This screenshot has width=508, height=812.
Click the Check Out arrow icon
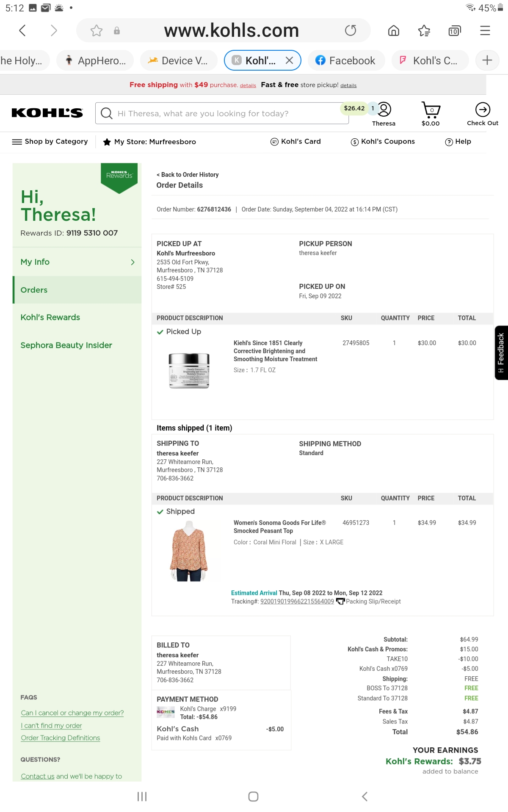483,110
